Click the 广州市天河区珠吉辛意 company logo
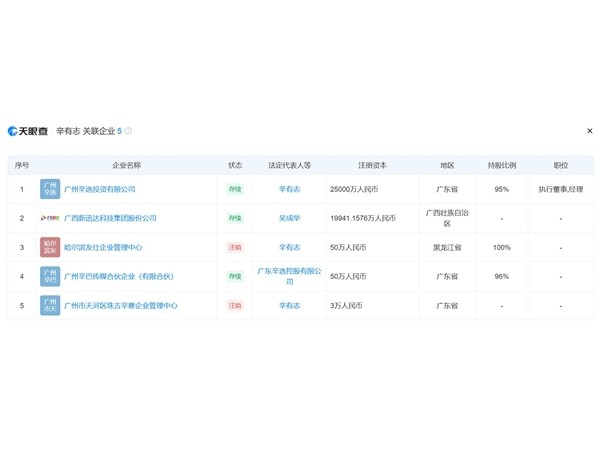Viewport: 600px width, 450px height. click(x=50, y=305)
